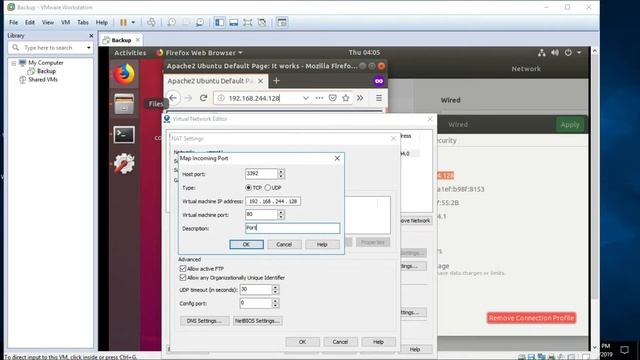Image resolution: width=640 pixels, height=360 pixels.
Task: Open the Firefox Web Browser app menu
Action: pos(200,53)
